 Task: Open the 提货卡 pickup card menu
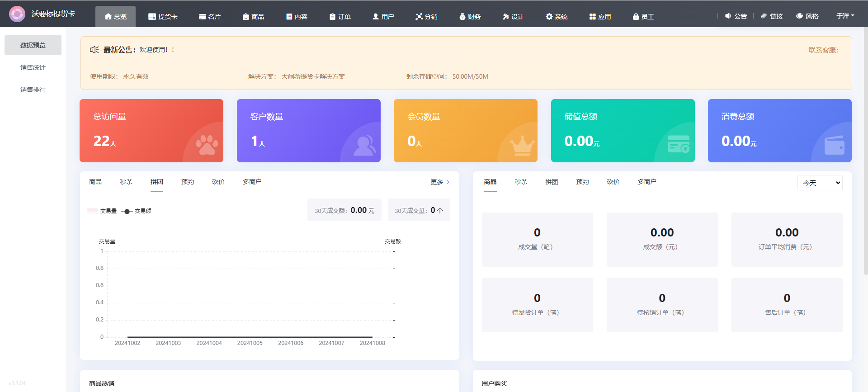(163, 17)
